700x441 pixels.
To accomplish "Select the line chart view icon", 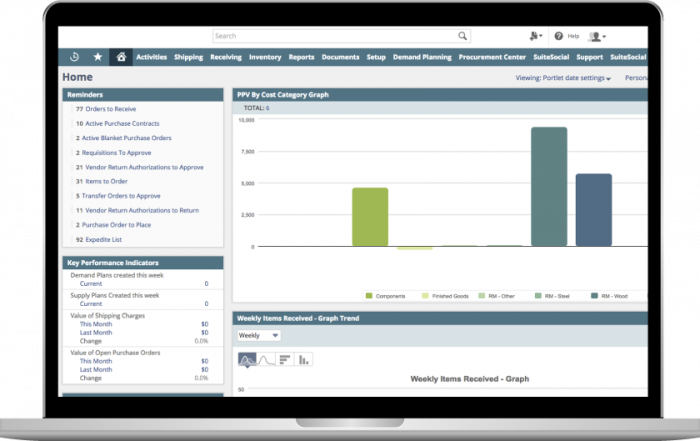I will pos(266,360).
